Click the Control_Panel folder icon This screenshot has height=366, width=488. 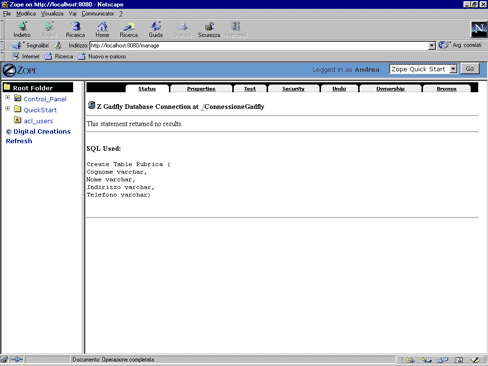point(18,98)
